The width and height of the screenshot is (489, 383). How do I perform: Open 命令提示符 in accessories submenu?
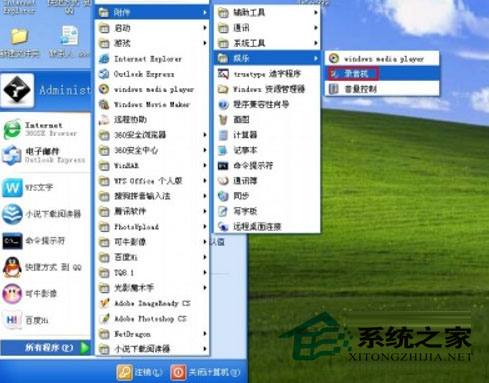click(x=267, y=165)
